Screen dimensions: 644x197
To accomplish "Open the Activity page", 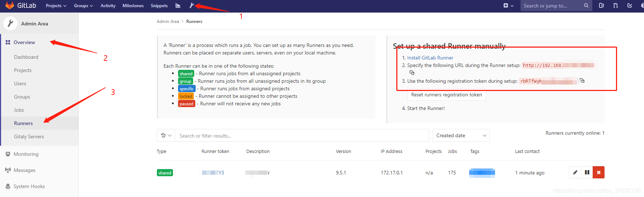I will coord(108,5).
